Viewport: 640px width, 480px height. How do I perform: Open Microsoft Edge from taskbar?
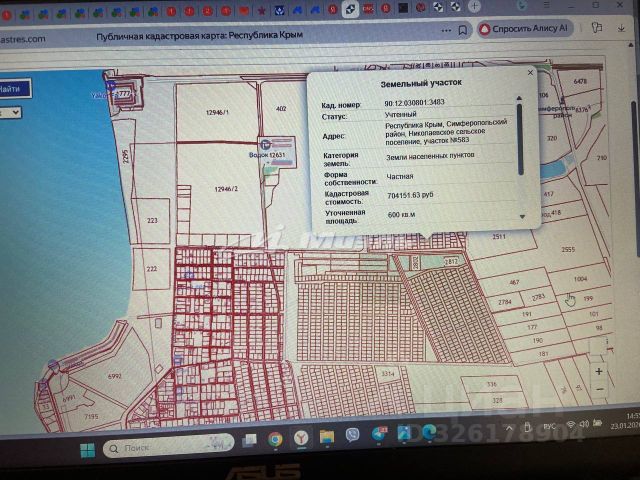pos(429,432)
